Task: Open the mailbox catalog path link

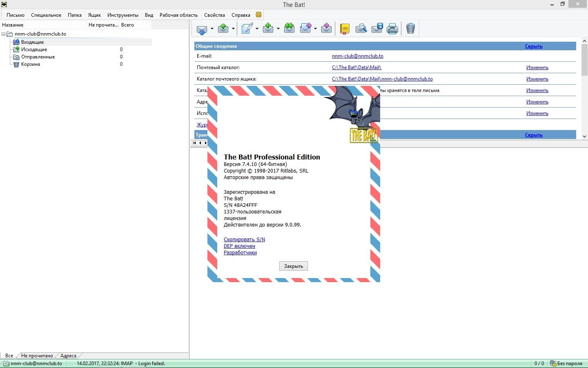Action: click(x=382, y=79)
